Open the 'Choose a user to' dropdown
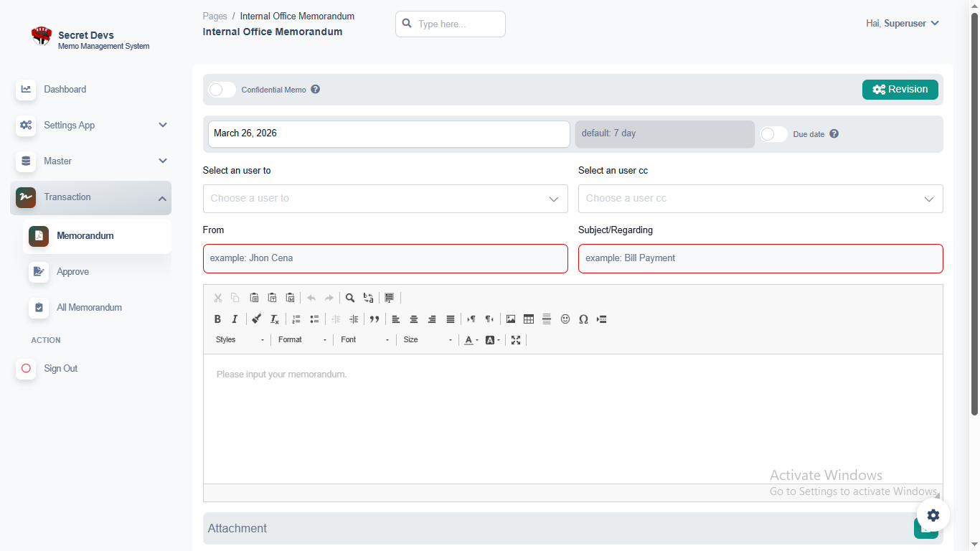980x551 pixels. click(385, 199)
